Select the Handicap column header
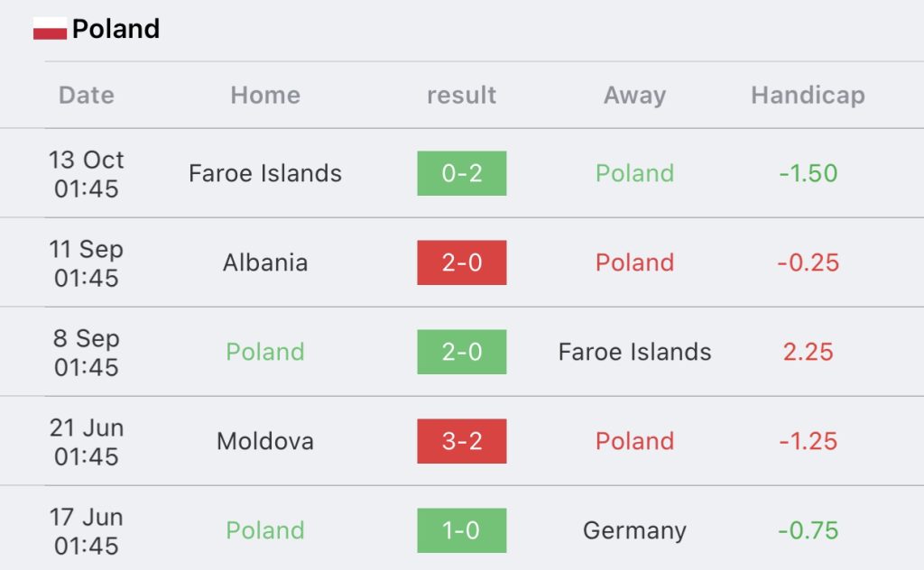 click(808, 96)
